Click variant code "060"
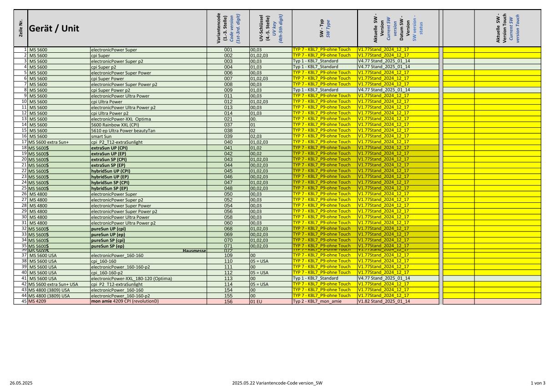 [228, 223]
